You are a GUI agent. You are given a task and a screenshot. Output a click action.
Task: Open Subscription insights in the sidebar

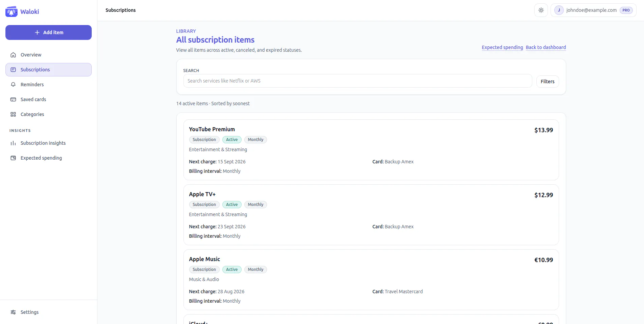[48, 143]
